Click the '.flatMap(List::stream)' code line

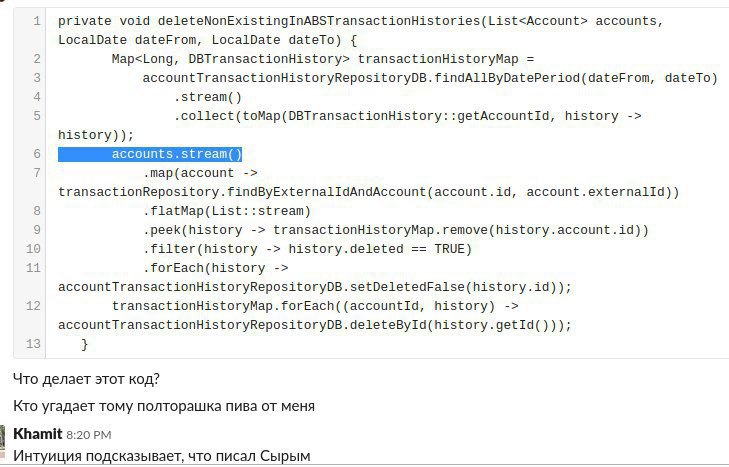(226, 211)
